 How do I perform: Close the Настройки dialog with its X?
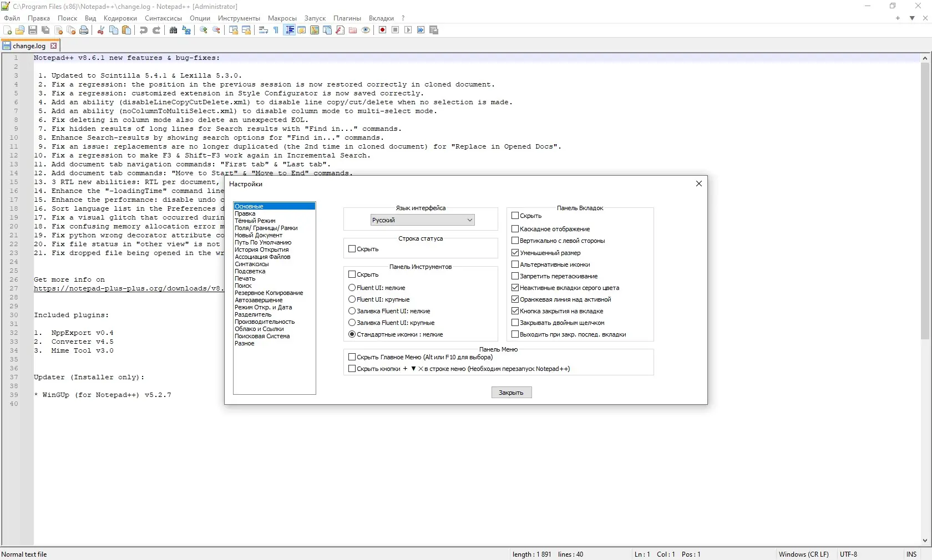[x=699, y=184]
